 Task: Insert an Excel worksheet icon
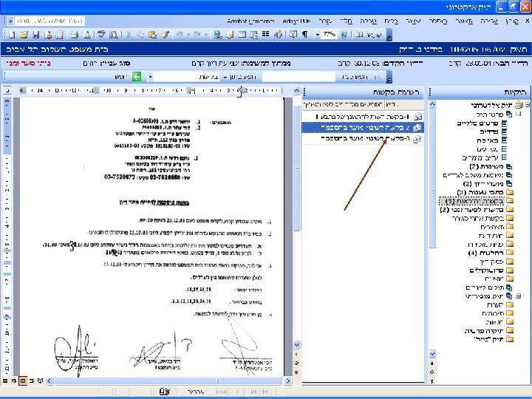coord(253,35)
